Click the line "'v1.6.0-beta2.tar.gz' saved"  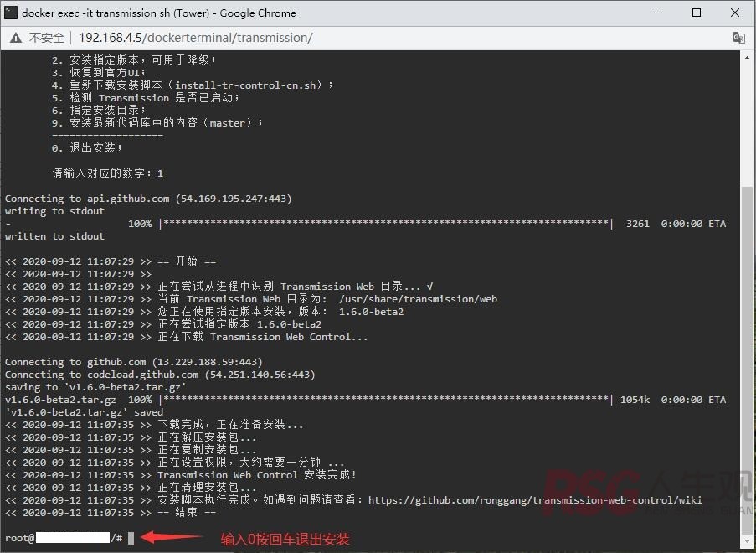click(x=84, y=412)
